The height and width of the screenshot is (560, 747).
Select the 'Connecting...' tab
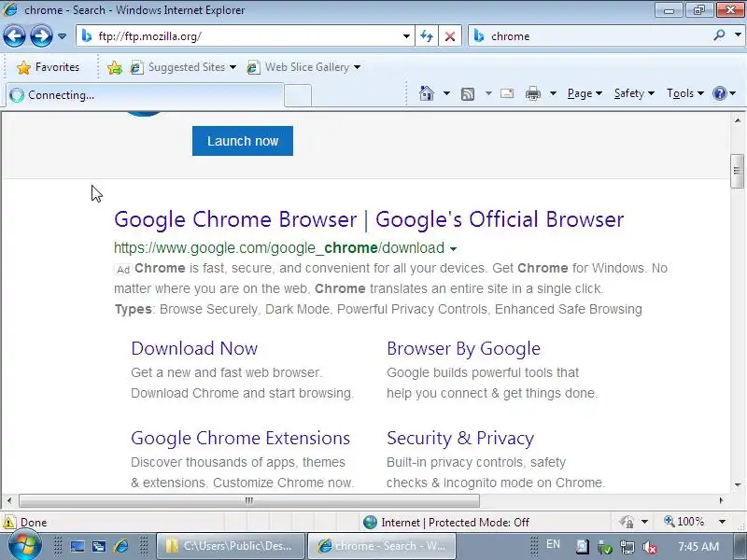(x=145, y=95)
